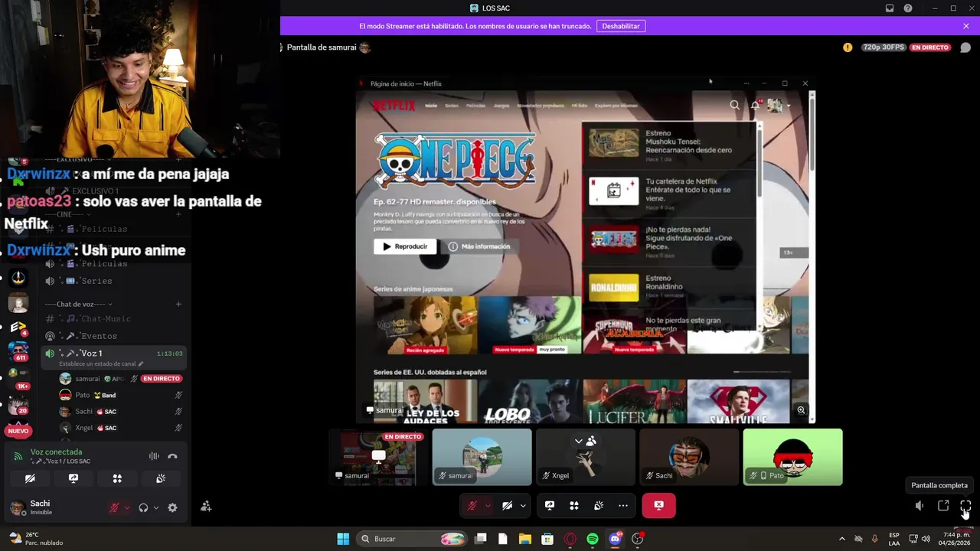Open server icon with 20 badge
Image resolution: width=980 pixels, height=551 pixels.
[x=18, y=406]
